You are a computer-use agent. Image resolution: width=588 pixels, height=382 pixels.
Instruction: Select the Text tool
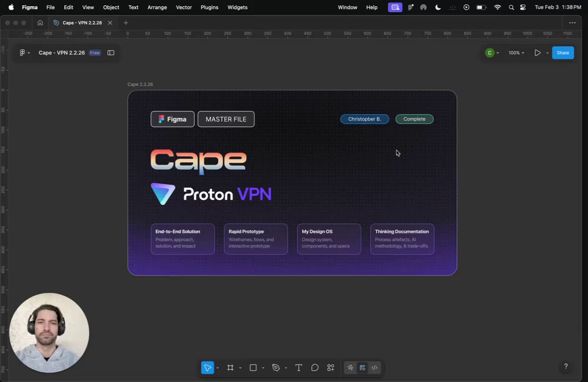[x=299, y=368]
